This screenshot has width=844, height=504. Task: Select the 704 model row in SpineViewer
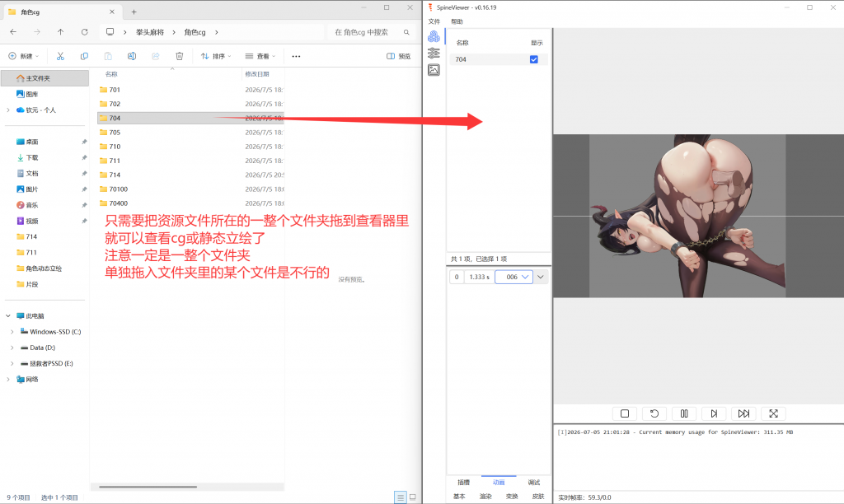coord(499,59)
